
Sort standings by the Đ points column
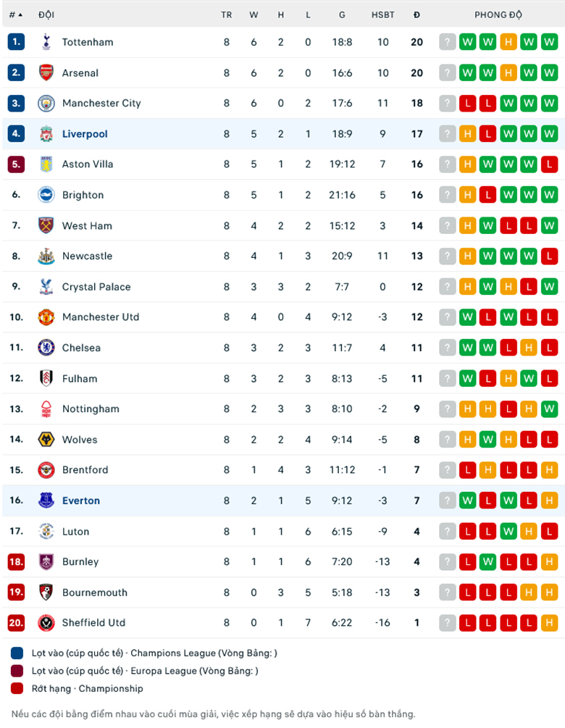tap(417, 14)
